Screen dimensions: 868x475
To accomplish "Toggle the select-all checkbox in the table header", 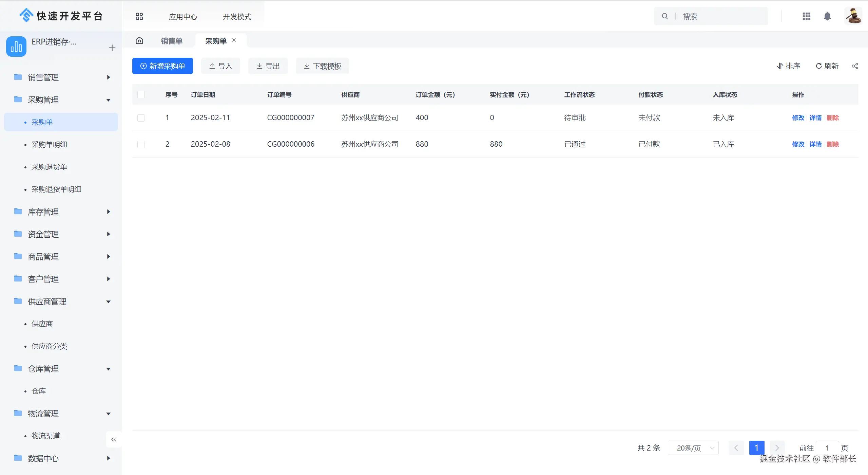I will click(x=141, y=95).
